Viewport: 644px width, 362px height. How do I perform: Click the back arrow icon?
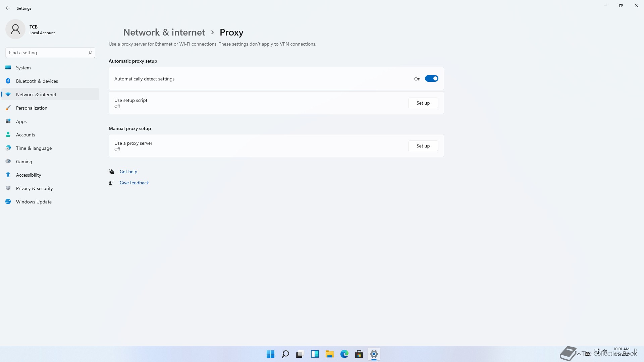[x=8, y=8]
